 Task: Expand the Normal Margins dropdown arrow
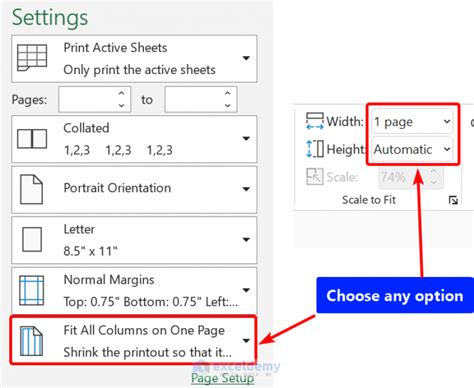pyautogui.click(x=246, y=290)
